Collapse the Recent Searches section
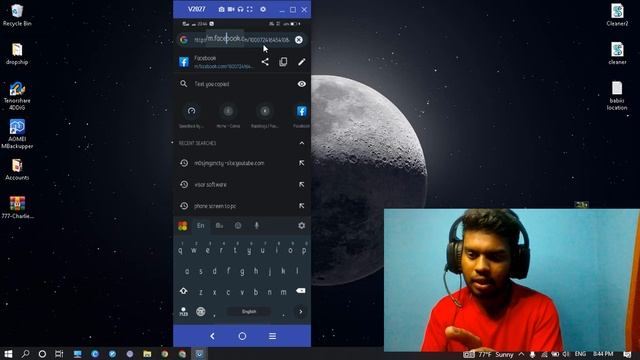Viewport: 640px width, 360px height. point(302,143)
